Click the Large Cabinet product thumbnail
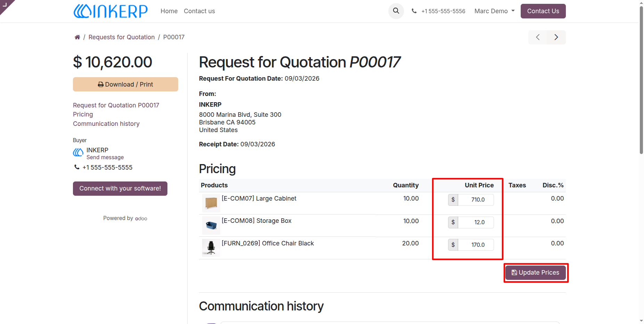 [x=211, y=203]
